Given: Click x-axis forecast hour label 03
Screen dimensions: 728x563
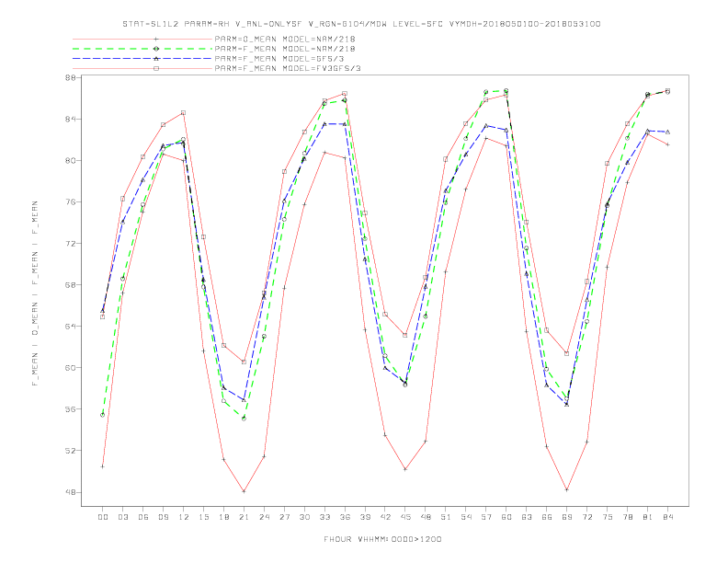Looking at the screenshot, I should click(122, 517).
